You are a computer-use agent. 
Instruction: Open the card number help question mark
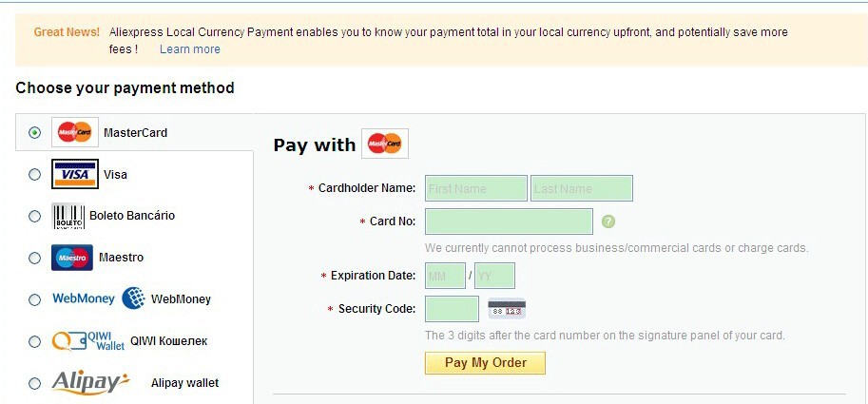pyautogui.click(x=608, y=221)
